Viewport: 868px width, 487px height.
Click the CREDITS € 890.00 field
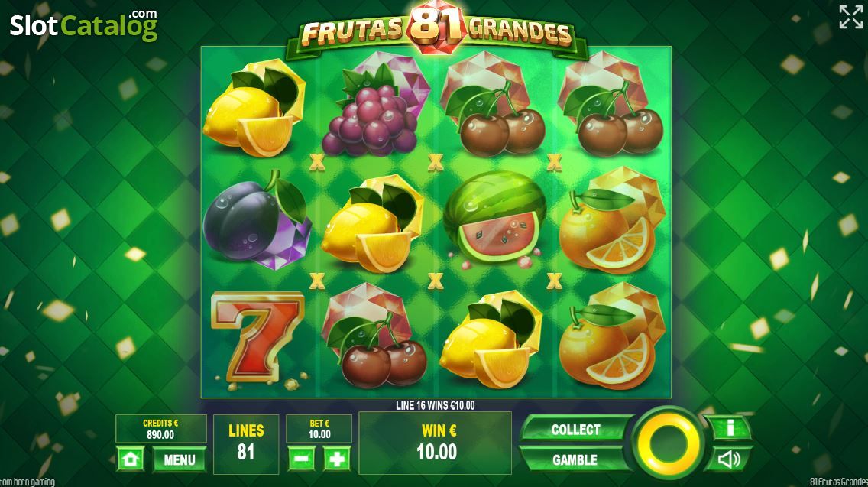point(160,429)
